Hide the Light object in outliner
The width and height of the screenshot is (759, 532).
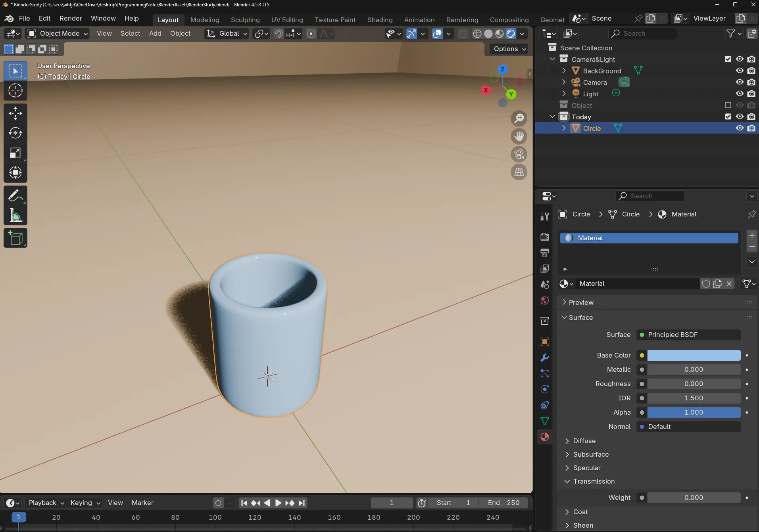pyautogui.click(x=740, y=94)
